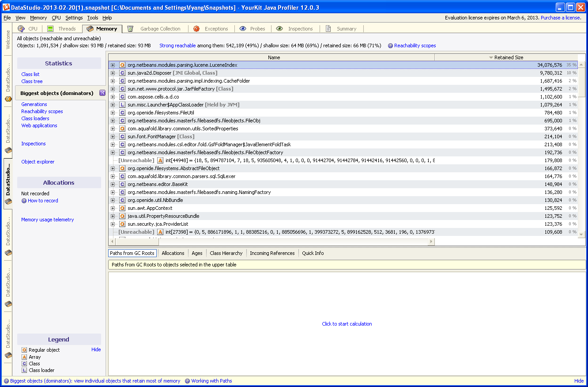Open Inspections link in sidebar
The height and width of the screenshot is (387, 588).
point(34,144)
